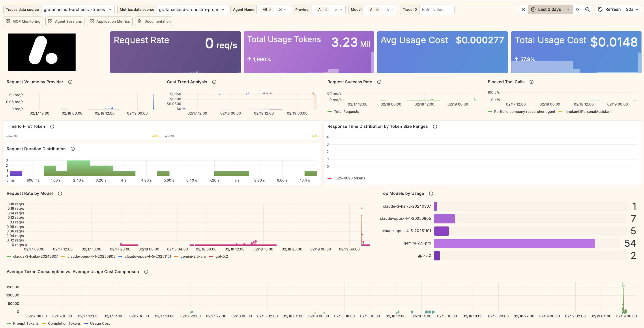644x328 pixels.
Task: Click info icon beside Top Models by Usage
Action: (431, 194)
